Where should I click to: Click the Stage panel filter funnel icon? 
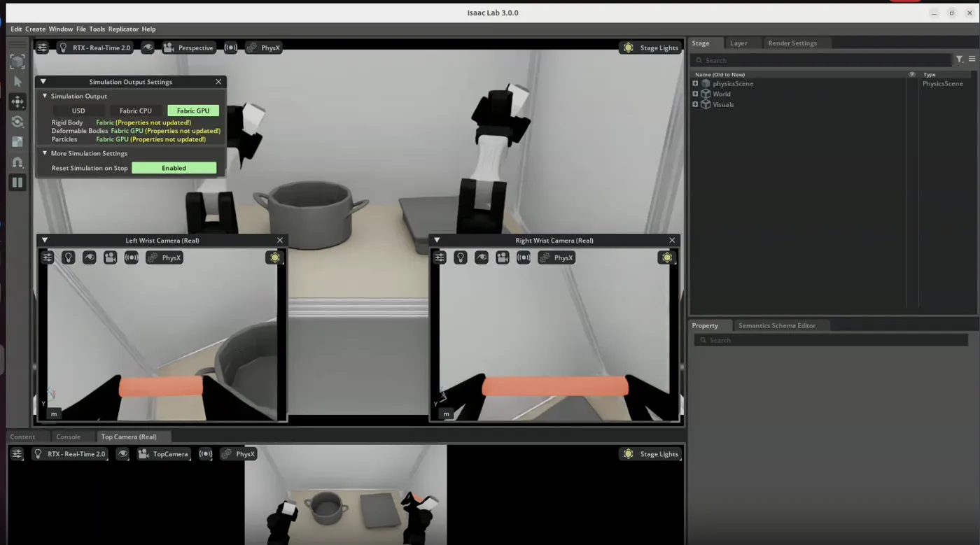pyautogui.click(x=960, y=59)
